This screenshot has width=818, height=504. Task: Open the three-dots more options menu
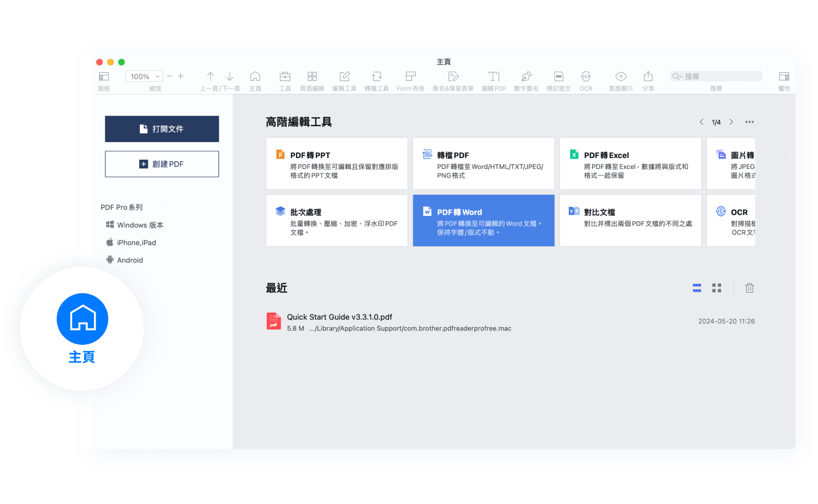(749, 122)
